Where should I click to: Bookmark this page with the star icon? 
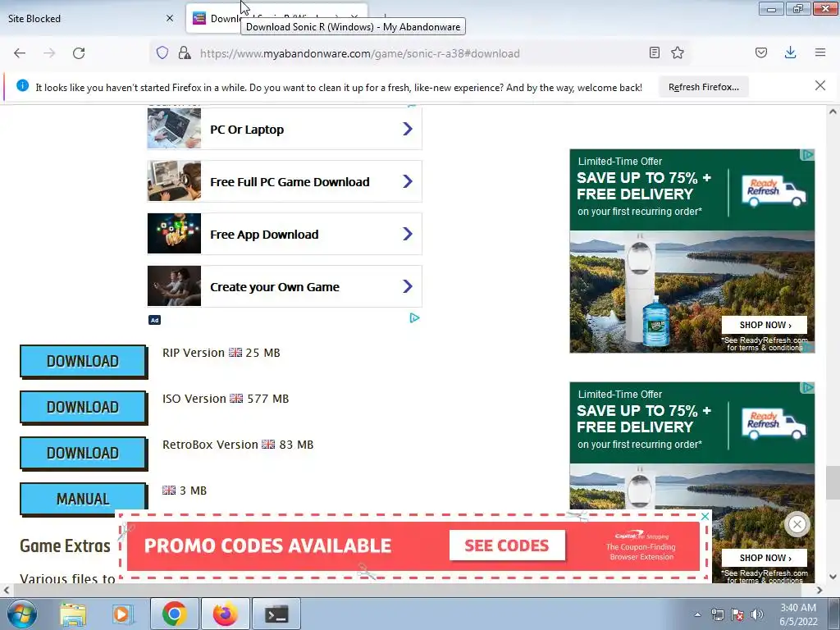pos(678,52)
